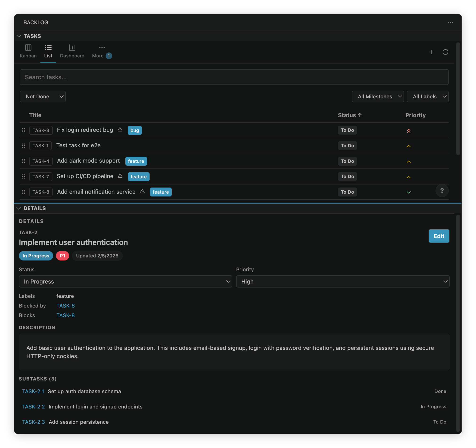This screenshot has width=476, height=448.
Task: Click low priority icon for TASK-8
Action: click(409, 192)
